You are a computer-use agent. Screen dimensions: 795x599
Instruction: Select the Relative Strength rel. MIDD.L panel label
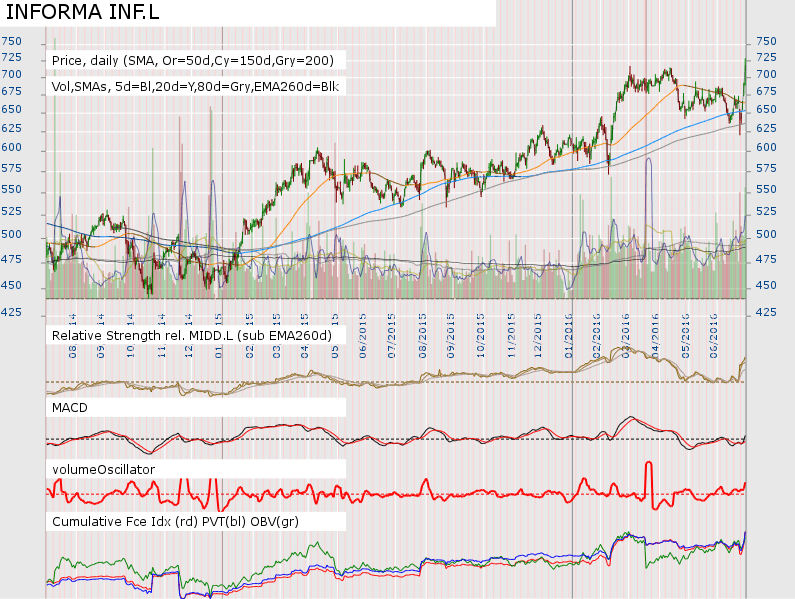[x=191, y=335]
